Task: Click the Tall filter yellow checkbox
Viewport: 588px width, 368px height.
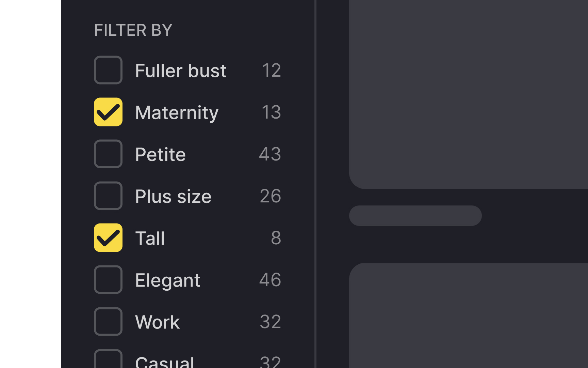Action: (108, 237)
